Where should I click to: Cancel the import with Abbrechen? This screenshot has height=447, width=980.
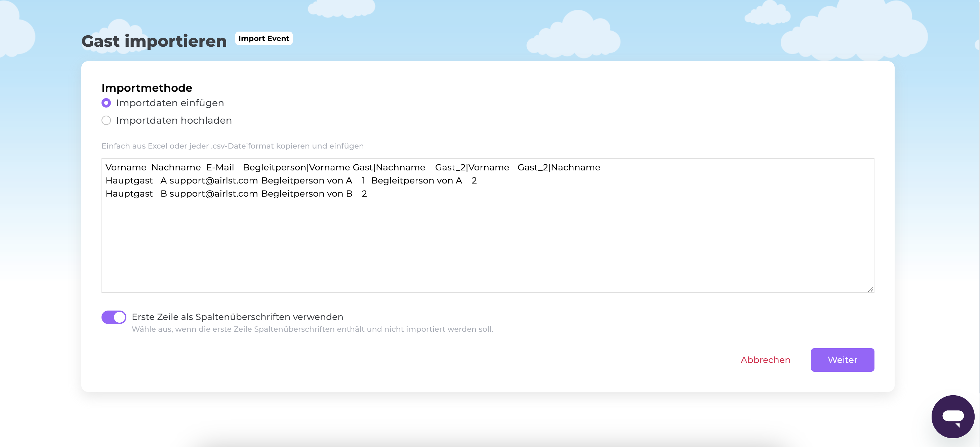click(766, 360)
